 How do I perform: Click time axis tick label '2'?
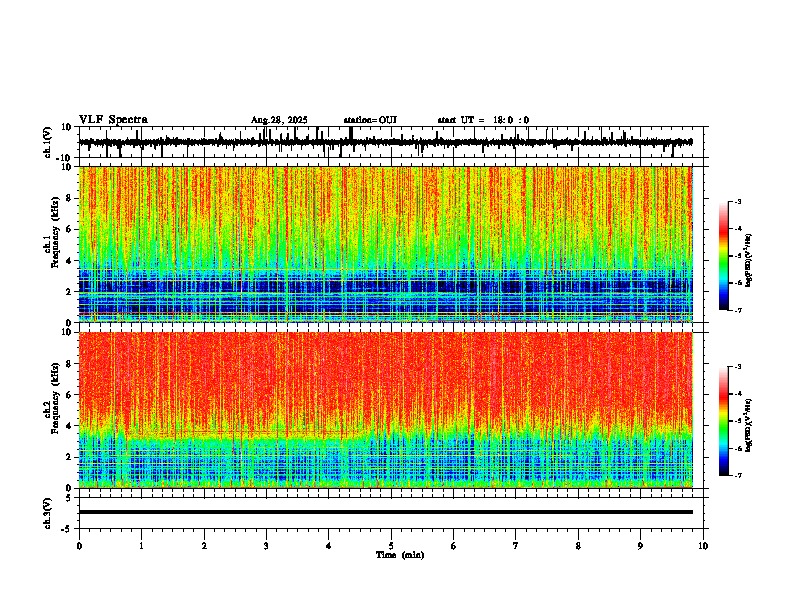(x=204, y=546)
